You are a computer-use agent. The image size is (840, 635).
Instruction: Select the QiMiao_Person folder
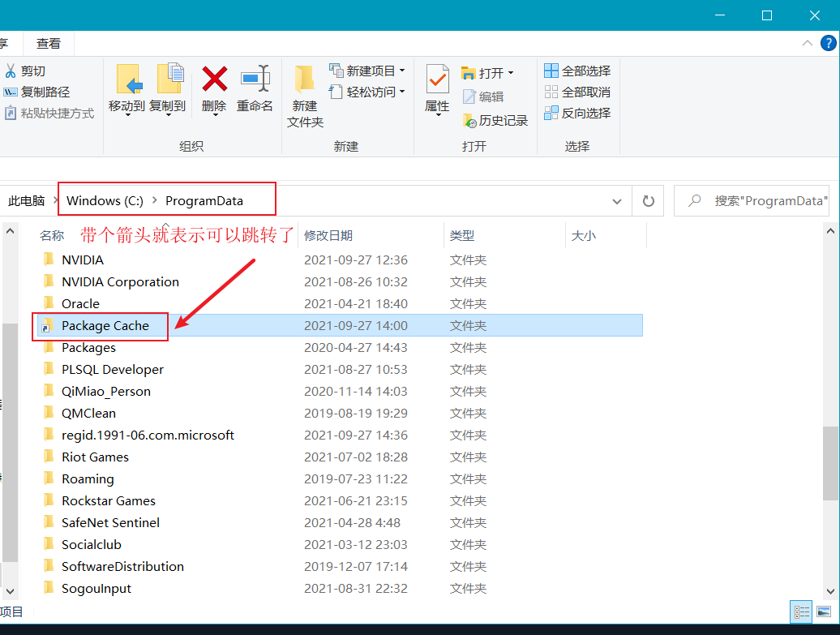tap(106, 392)
